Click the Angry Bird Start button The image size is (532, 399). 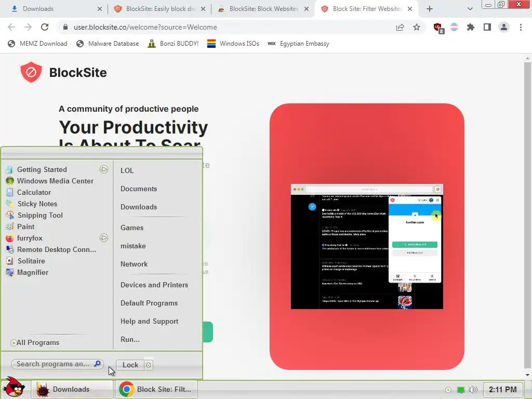point(14,388)
